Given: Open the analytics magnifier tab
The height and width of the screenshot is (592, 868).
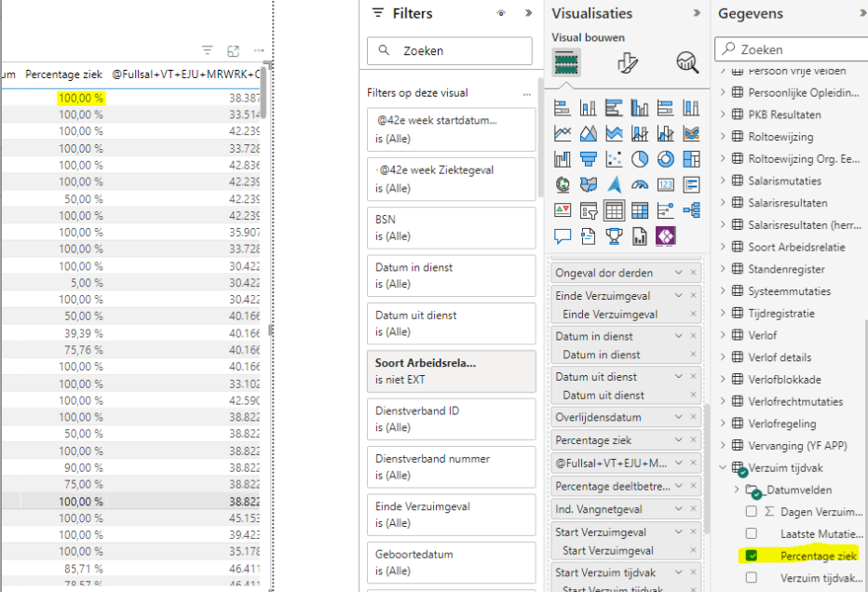Looking at the screenshot, I should tap(687, 62).
